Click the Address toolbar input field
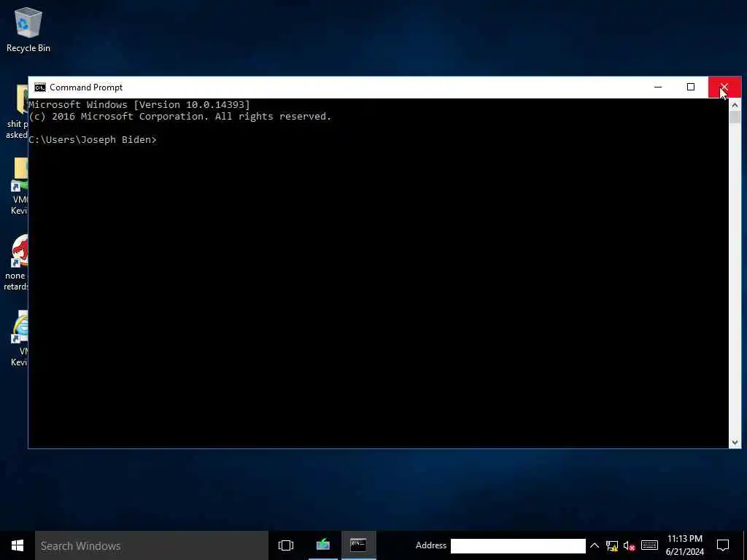Image resolution: width=747 pixels, height=560 pixels. pyautogui.click(x=518, y=545)
